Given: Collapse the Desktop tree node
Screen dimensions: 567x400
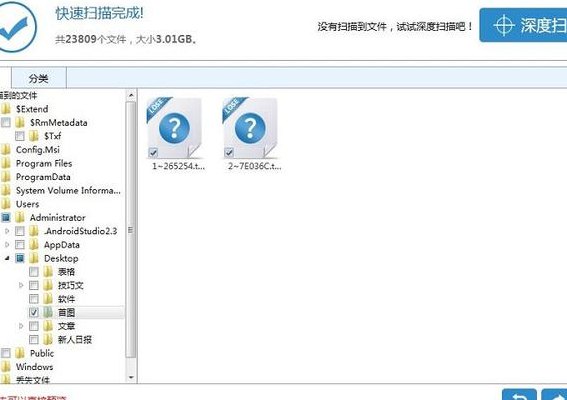Looking at the screenshot, I should [7, 258].
